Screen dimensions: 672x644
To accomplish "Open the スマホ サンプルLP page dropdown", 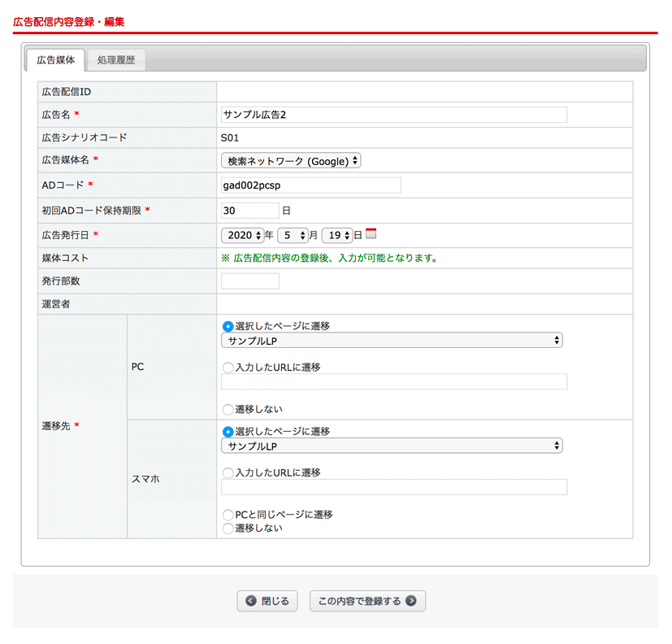I will (x=392, y=446).
